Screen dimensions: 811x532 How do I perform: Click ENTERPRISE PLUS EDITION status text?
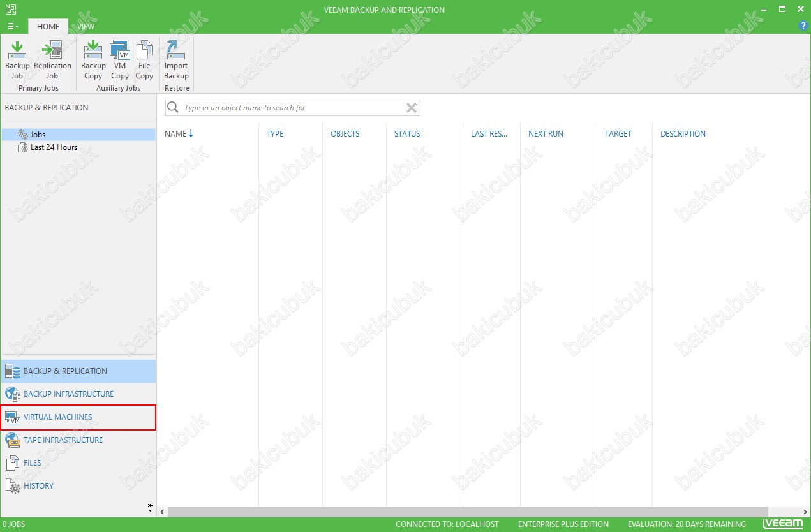click(563, 524)
